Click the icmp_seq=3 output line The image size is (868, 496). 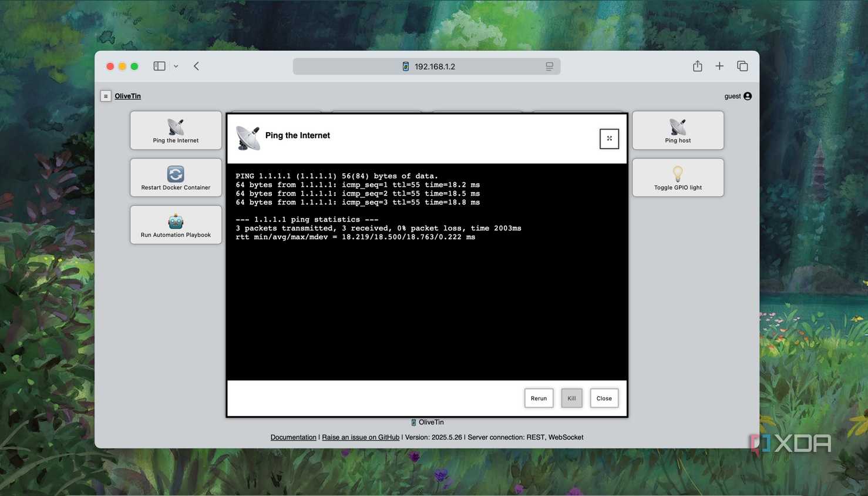(x=358, y=202)
